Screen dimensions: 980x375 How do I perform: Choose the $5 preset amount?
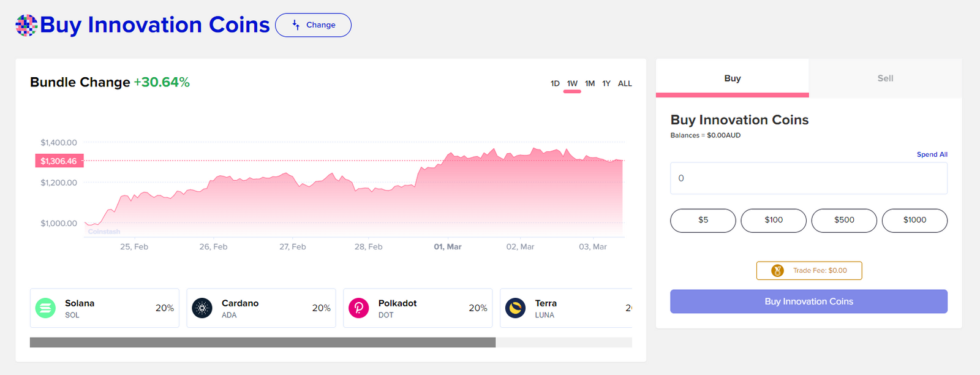703,221
